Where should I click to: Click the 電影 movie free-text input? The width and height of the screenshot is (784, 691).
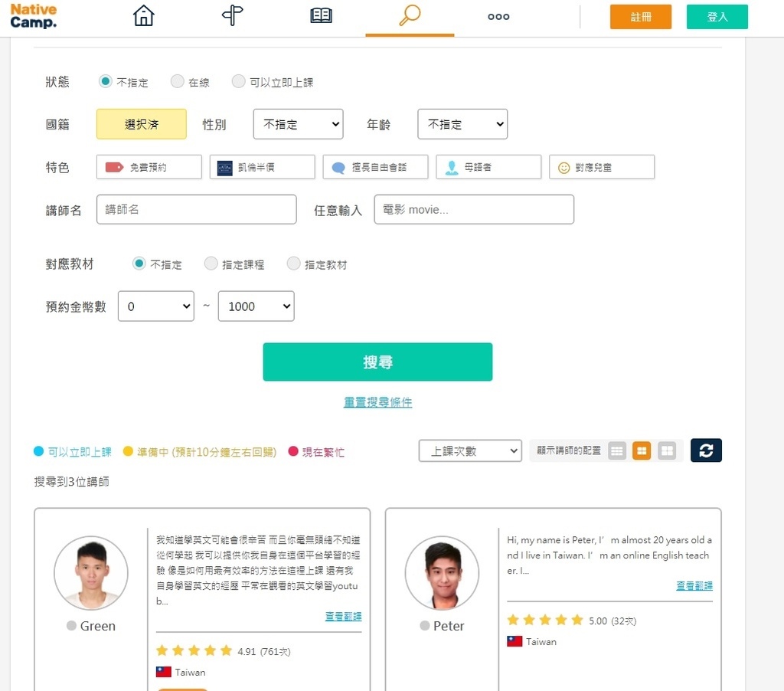pos(474,209)
